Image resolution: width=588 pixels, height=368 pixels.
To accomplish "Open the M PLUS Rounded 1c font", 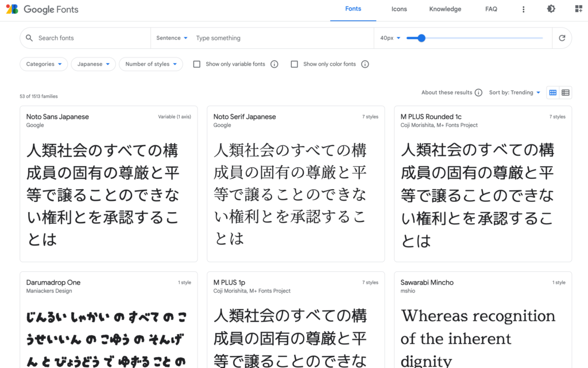I will (x=431, y=117).
